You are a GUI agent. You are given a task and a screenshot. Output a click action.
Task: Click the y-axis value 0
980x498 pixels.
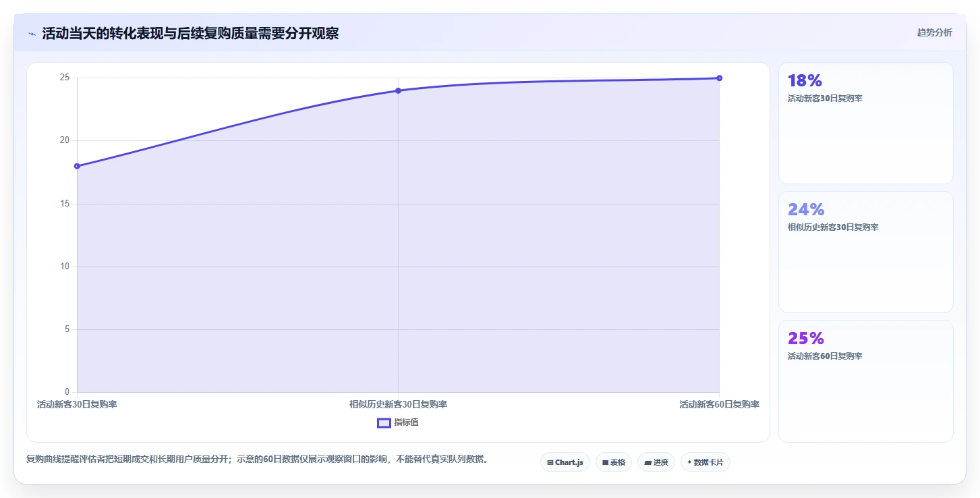[67, 392]
